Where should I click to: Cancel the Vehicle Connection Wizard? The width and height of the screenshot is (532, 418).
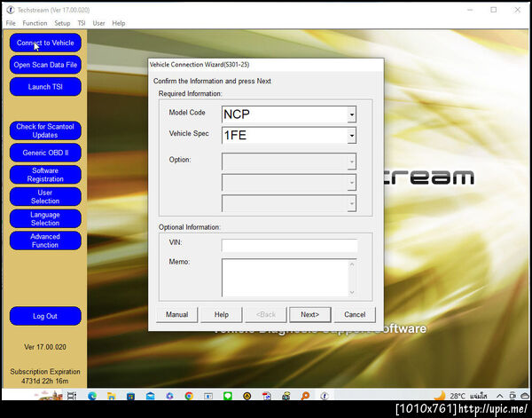[x=355, y=315]
